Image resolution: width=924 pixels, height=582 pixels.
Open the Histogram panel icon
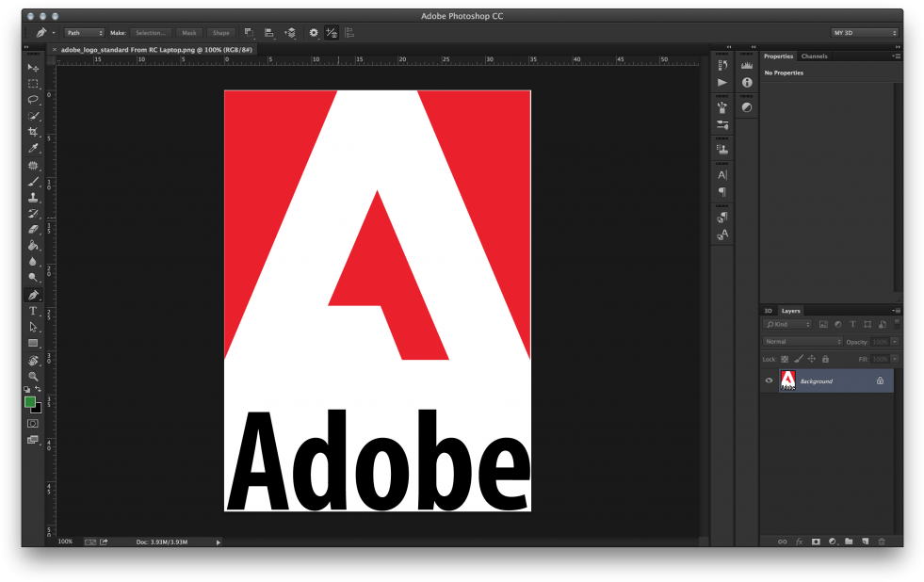747,66
